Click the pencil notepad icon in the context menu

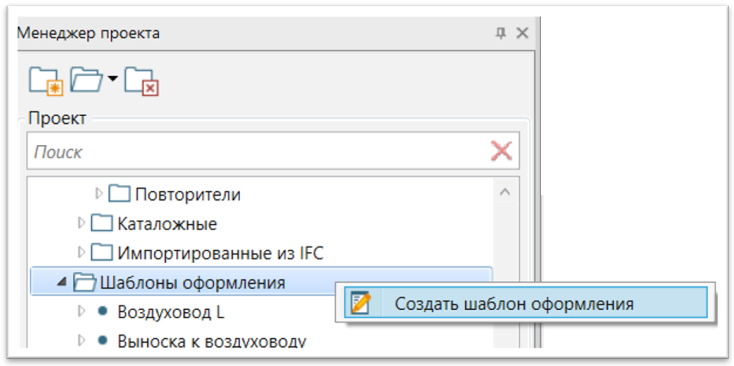point(361,303)
